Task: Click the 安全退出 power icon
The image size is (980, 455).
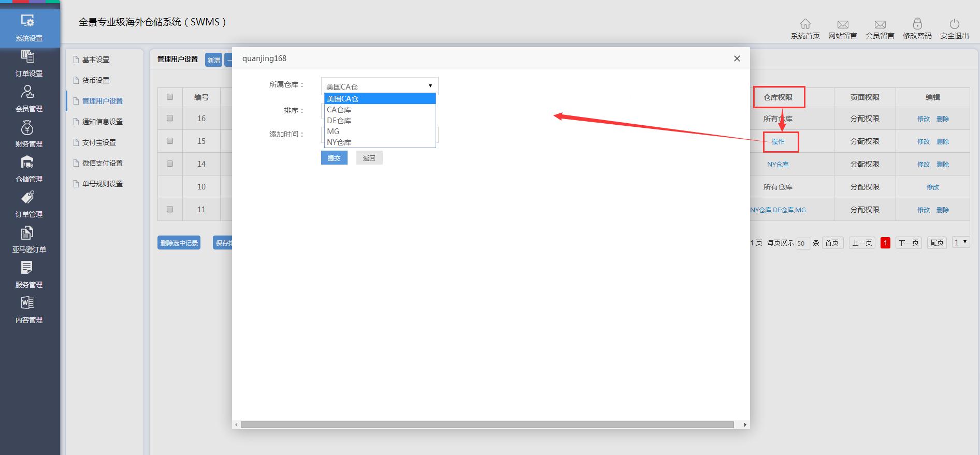Action: (x=954, y=28)
